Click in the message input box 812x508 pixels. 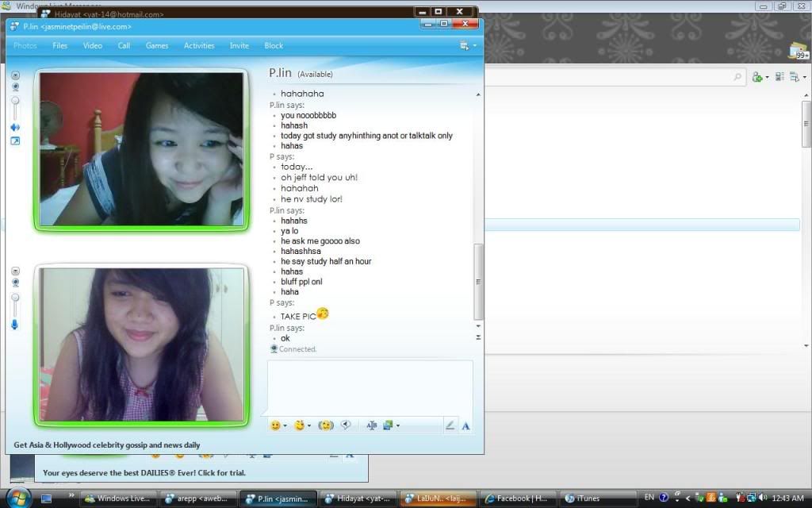(370, 387)
